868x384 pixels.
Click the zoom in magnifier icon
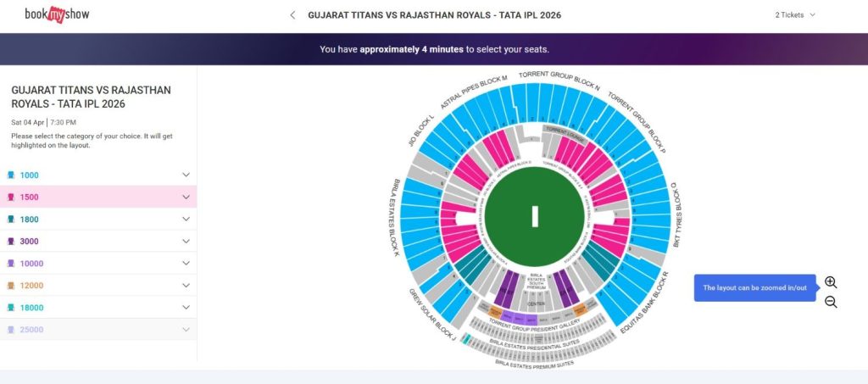point(831,282)
